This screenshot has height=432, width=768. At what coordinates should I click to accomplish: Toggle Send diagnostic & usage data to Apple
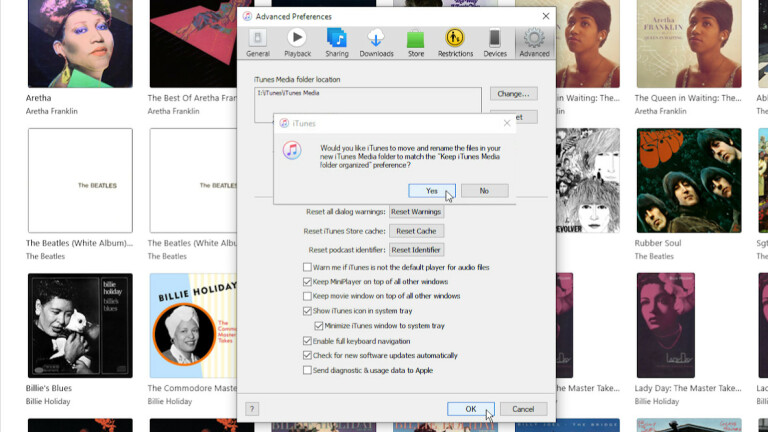click(307, 370)
